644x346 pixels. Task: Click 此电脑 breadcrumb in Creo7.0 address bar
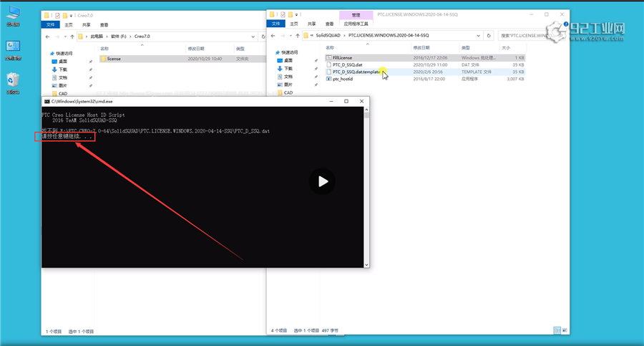pyautogui.click(x=97, y=37)
